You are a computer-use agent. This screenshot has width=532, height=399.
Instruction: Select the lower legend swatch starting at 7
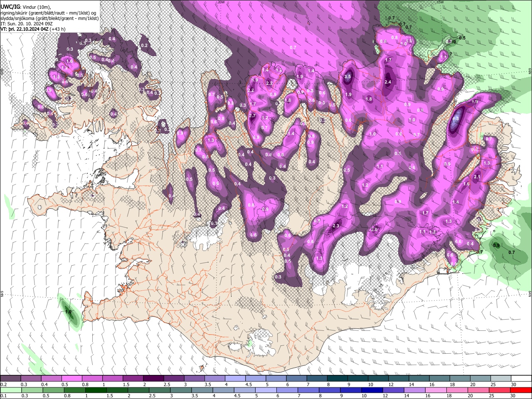tap(308, 390)
